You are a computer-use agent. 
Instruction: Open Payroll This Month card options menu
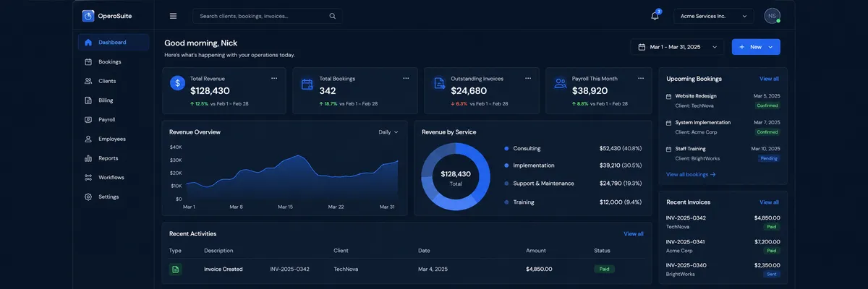641,78
